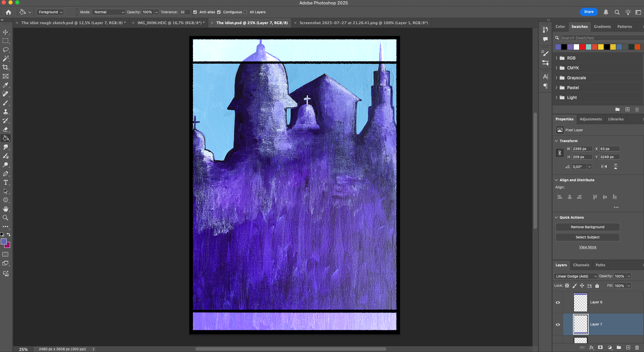The width and height of the screenshot is (644, 352).
Task: Click the Select Subject button
Action: (x=587, y=237)
